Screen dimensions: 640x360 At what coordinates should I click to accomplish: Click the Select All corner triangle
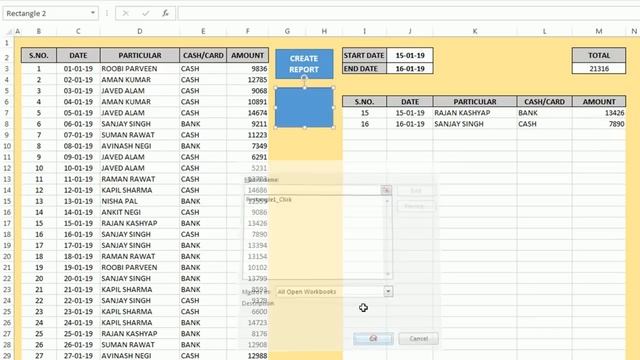[x=9, y=31]
